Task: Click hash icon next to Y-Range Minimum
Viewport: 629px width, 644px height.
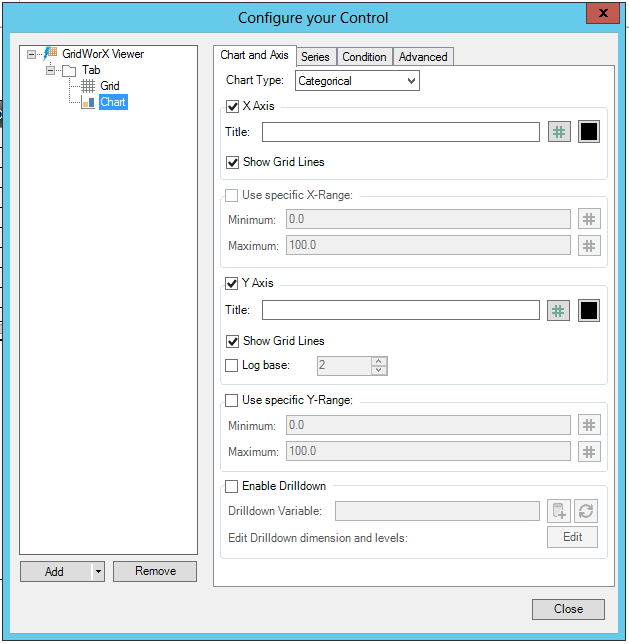Action: coord(589,425)
